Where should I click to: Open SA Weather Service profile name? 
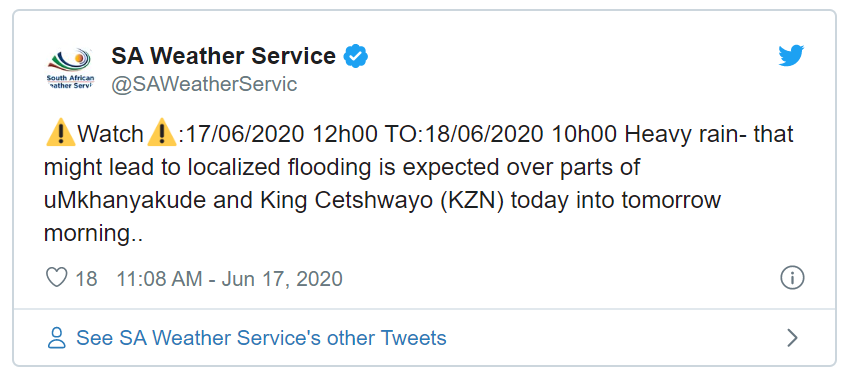[224, 56]
